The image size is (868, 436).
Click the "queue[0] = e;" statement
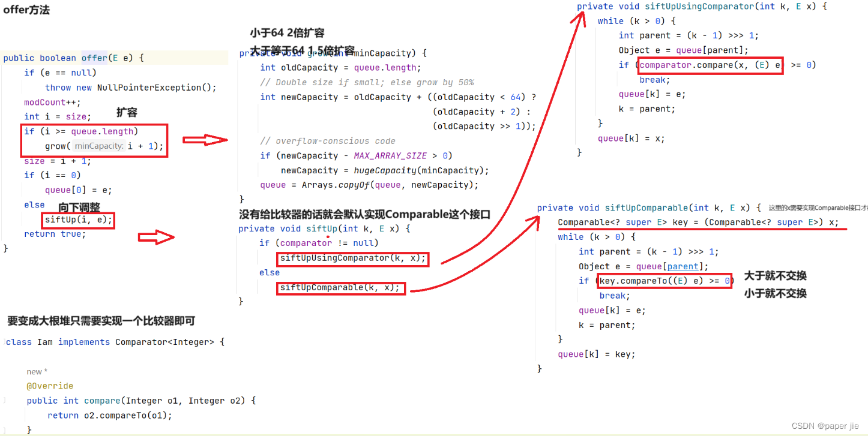pyautogui.click(x=79, y=190)
